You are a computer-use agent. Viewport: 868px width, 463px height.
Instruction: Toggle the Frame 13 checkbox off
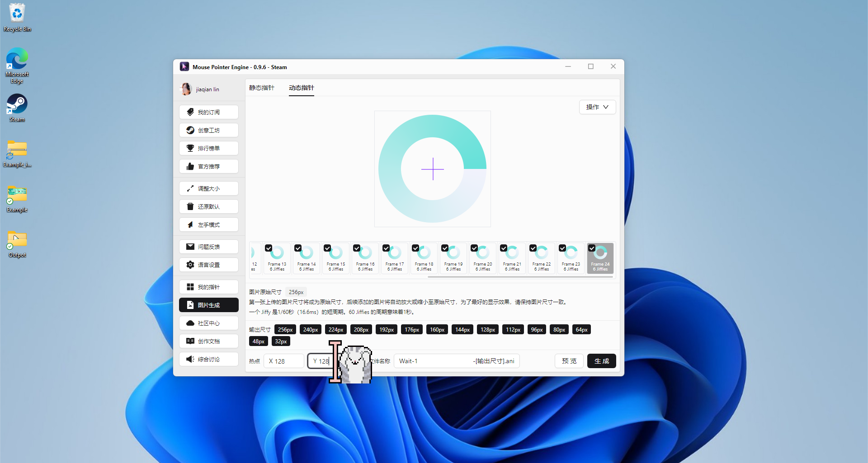point(269,248)
